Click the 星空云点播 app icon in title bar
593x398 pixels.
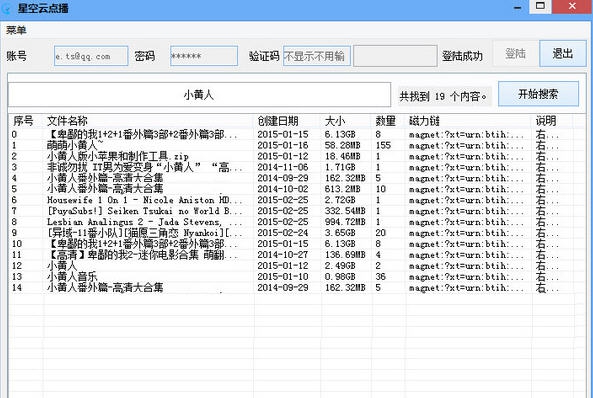point(6,8)
